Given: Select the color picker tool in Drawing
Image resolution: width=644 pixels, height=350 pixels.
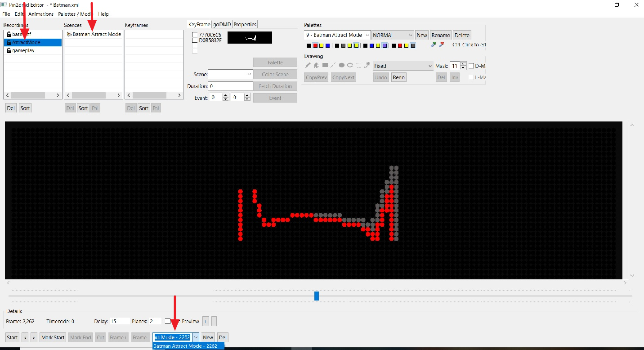Looking at the screenshot, I should tap(367, 65).
